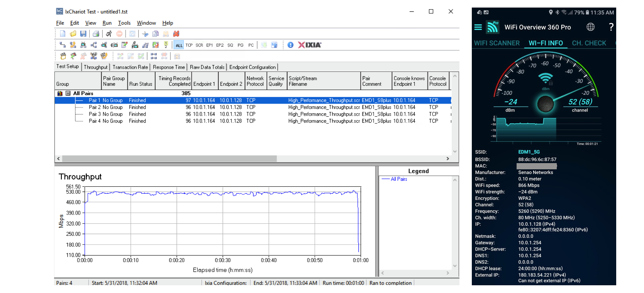Screen dimensions: 644x293
Task: Click the pair list horizontal scrollbar thumb
Action: coord(169,158)
